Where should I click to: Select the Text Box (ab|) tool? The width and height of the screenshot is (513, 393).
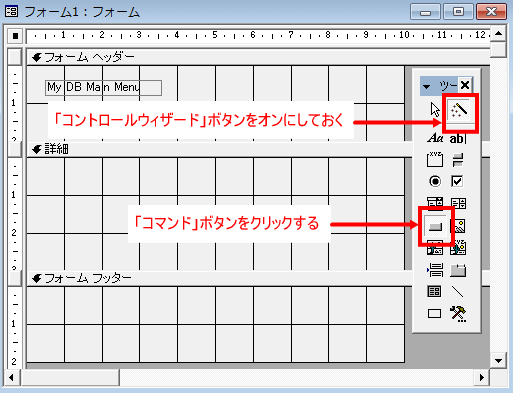click(x=458, y=138)
